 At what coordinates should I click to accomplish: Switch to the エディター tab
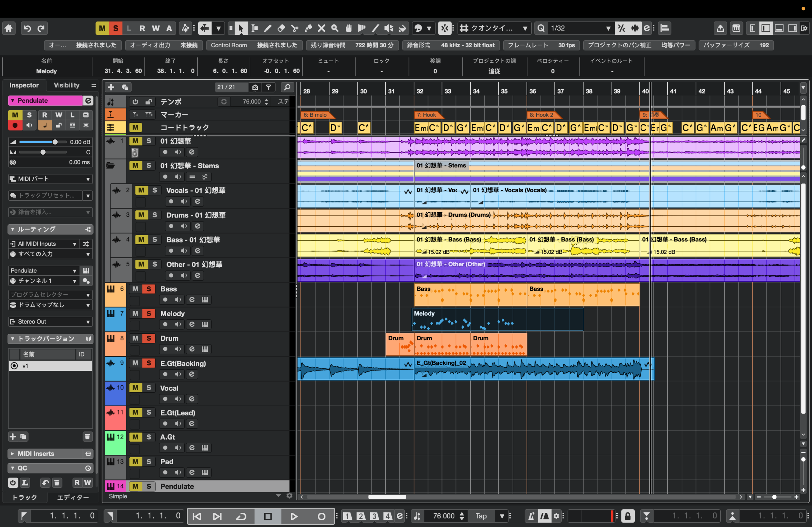coord(73,497)
